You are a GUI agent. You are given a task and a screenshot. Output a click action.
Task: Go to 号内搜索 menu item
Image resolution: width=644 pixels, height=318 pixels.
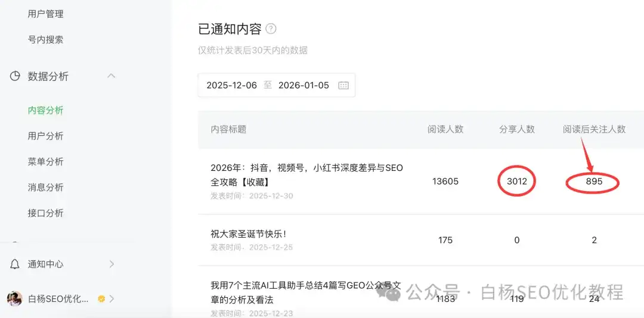pyautogui.click(x=45, y=40)
